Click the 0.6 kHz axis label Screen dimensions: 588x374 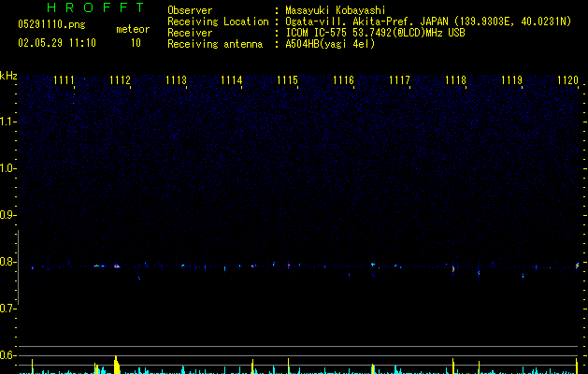pos(7,355)
